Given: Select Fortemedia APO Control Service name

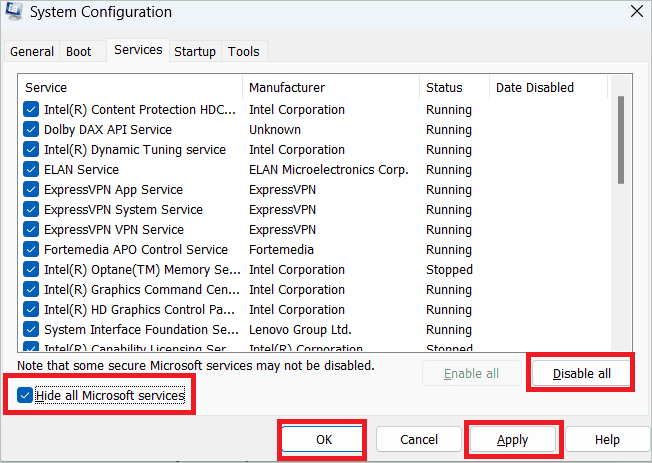Looking at the screenshot, I should pos(136,250).
